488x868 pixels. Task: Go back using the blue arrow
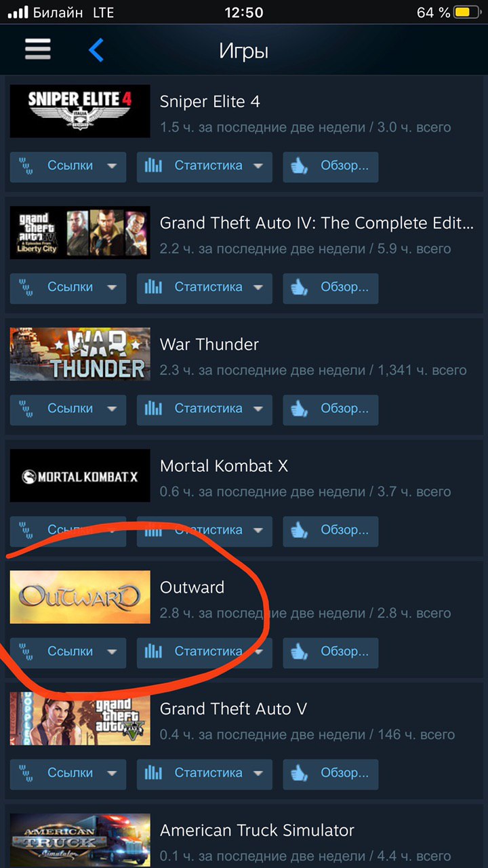(96, 50)
